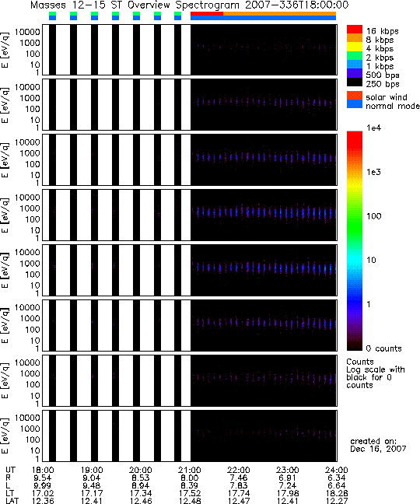Select the red 16 kbps legend swatch
Image resolution: width=420 pixels, height=504 pixels.
point(355,30)
